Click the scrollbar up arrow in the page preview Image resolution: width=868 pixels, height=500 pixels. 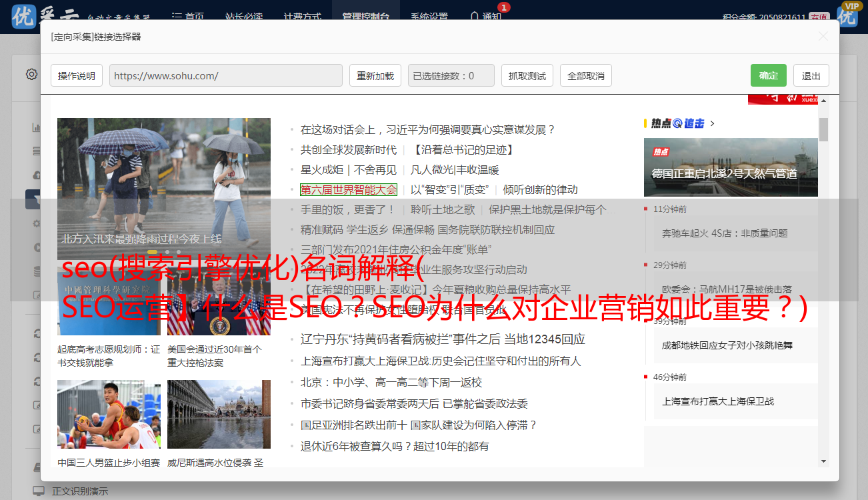point(823,100)
